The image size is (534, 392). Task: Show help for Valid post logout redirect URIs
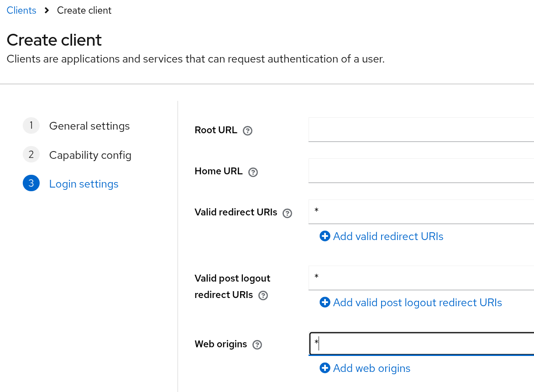[263, 296]
